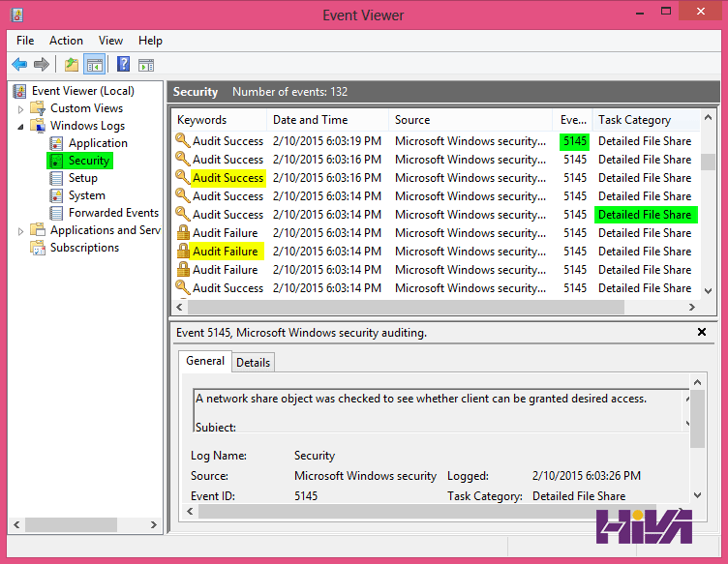Click the System log icon

(x=56, y=195)
